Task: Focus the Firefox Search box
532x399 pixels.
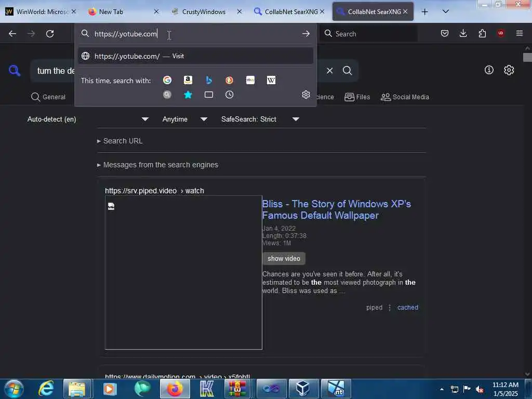Action: click(x=370, y=34)
